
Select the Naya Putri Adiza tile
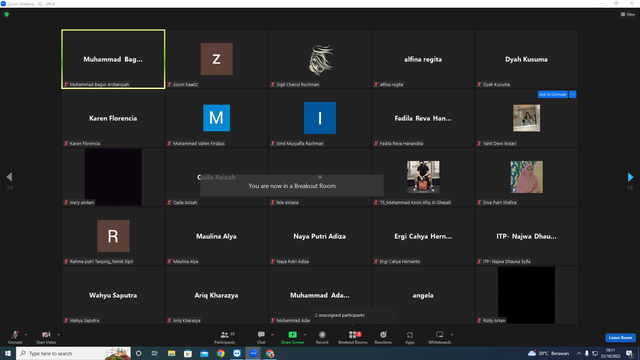click(x=320, y=236)
